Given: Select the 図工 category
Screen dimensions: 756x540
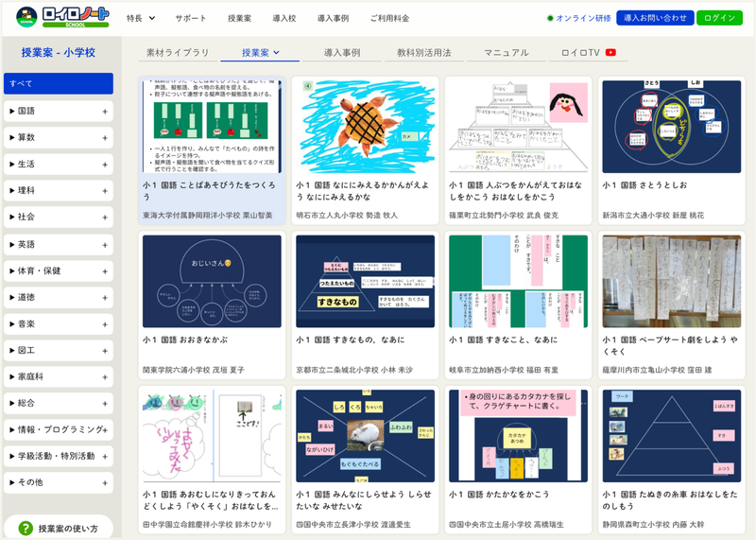Looking at the screenshot, I should [59, 350].
